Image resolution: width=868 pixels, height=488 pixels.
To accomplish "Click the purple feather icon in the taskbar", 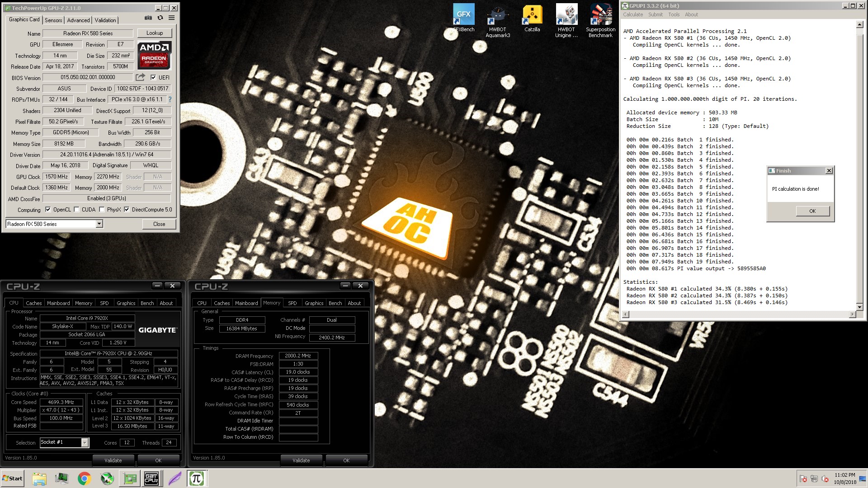I will pos(175,479).
